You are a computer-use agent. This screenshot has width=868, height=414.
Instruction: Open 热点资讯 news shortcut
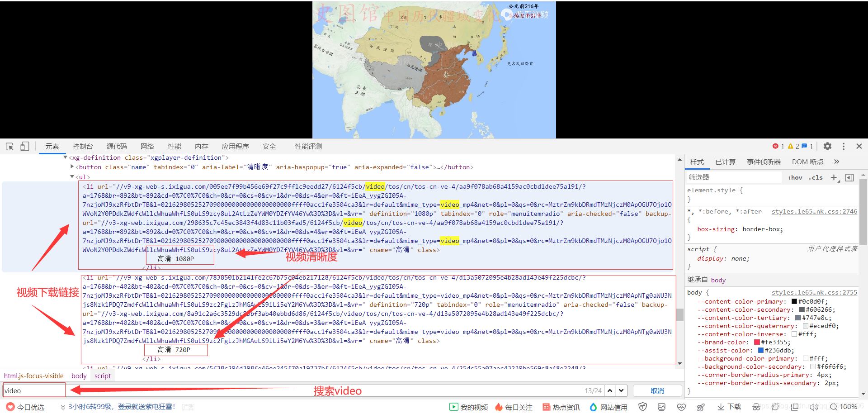561,407
